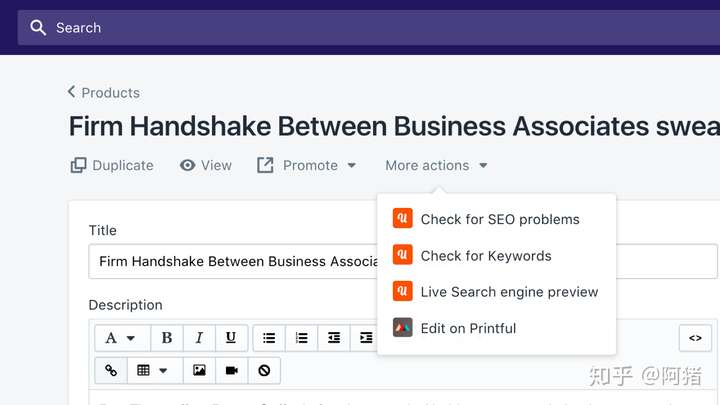The width and height of the screenshot is (720, 405).
Task: Show HTML with the code view button
Action: point(695,338)
